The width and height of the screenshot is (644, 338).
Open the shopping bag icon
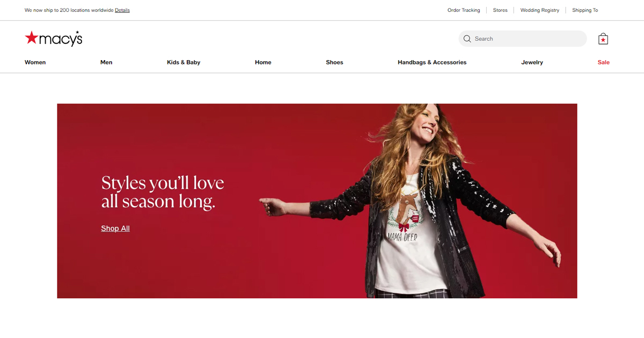click(603, 39)
